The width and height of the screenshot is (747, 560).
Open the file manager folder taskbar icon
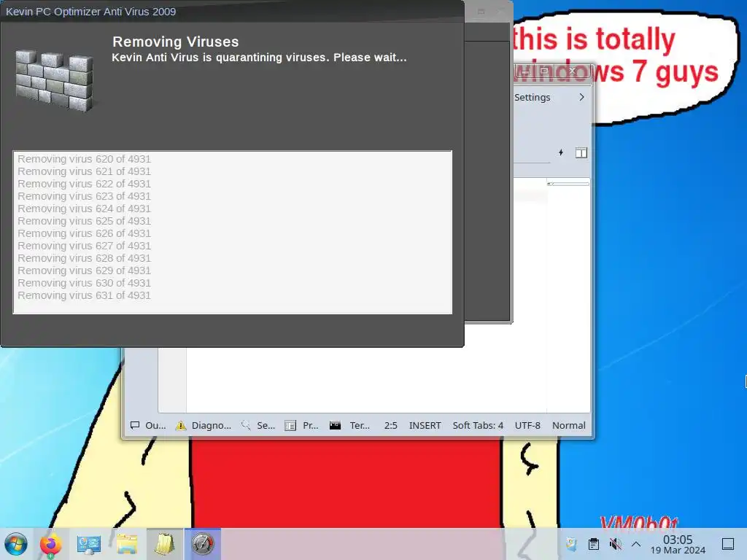(127, 544)
